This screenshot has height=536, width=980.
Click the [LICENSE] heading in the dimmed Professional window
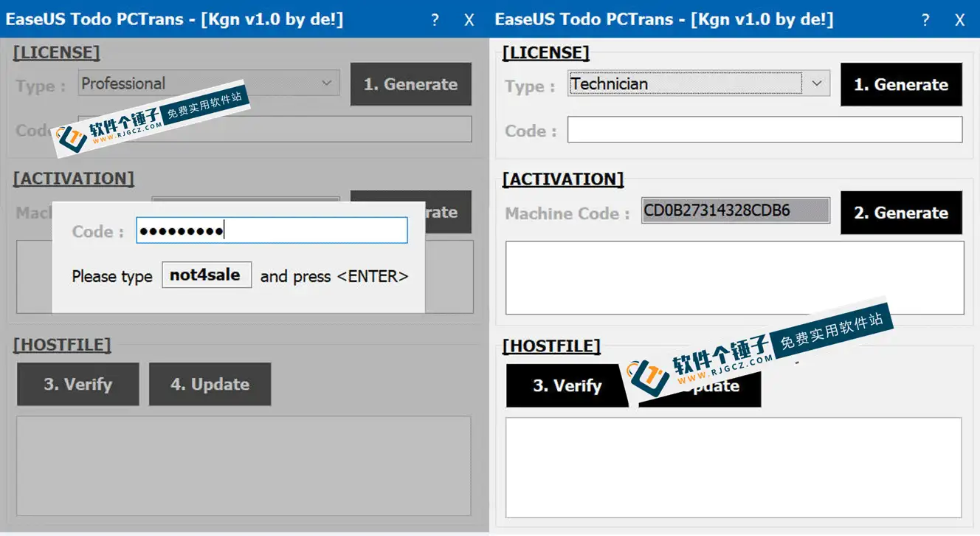(x=56, y=52)
